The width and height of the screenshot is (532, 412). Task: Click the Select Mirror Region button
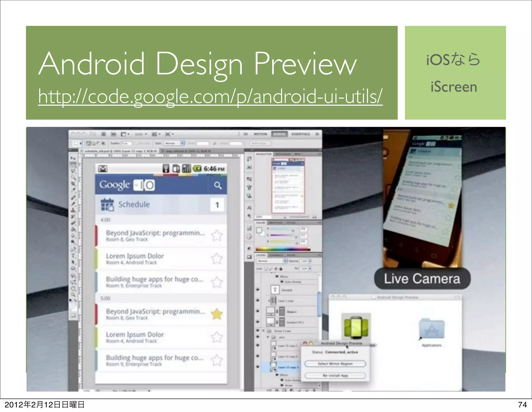click(x=335, y=364)
